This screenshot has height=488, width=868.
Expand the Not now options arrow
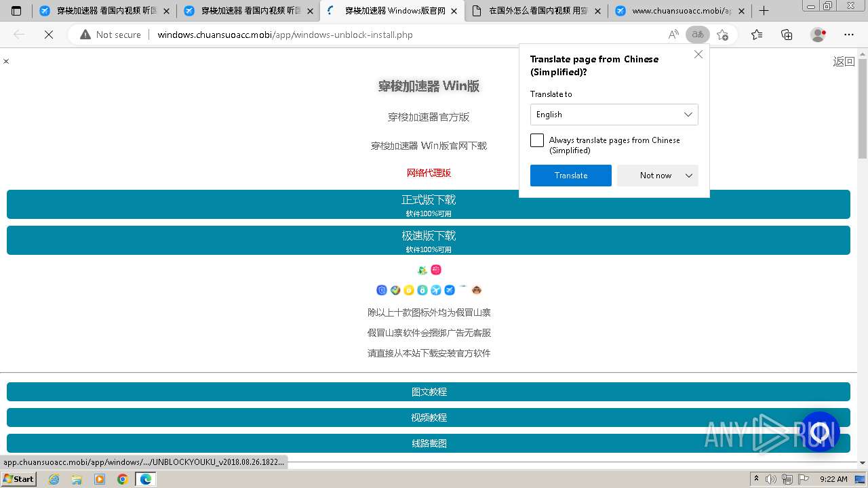click(x=689, y=176)
